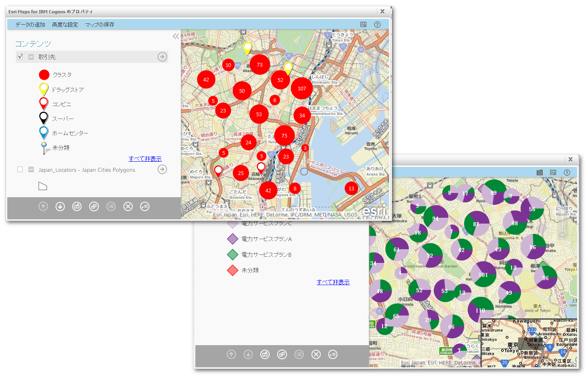Viewport: 588px width, 377px height.
Task: Open Japan_Locators layer options arrow
Action: (162, 169)
